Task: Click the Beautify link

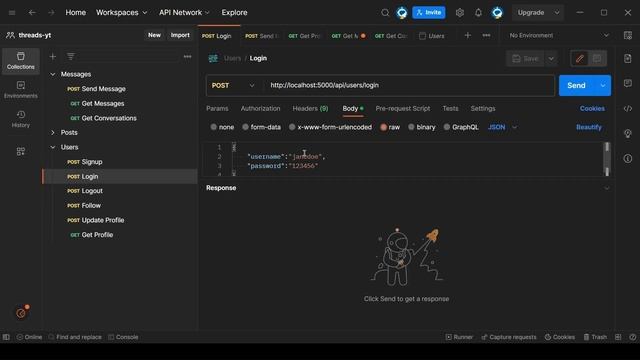Action: coord(589,127)
